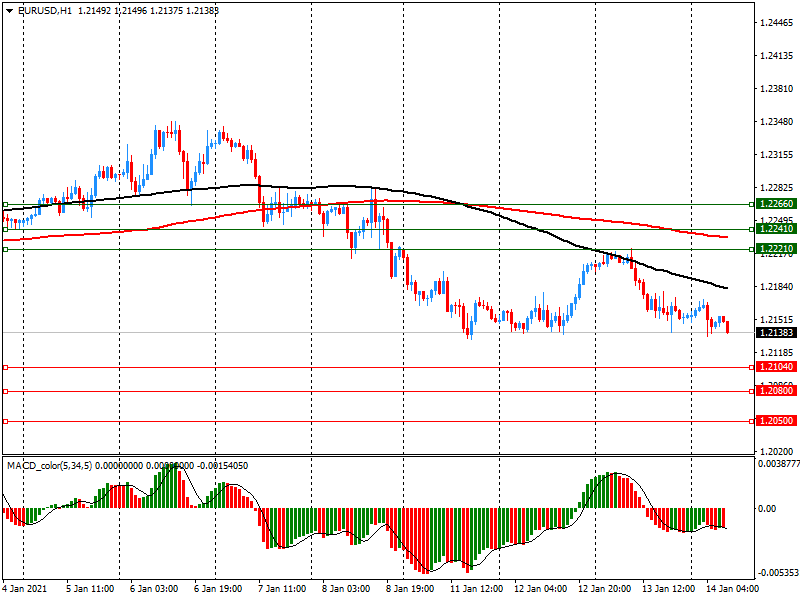Screen dimensions: 800x600
Task: Click the -0.005353 MACD scale value
Action: click(x=776, y=573)
